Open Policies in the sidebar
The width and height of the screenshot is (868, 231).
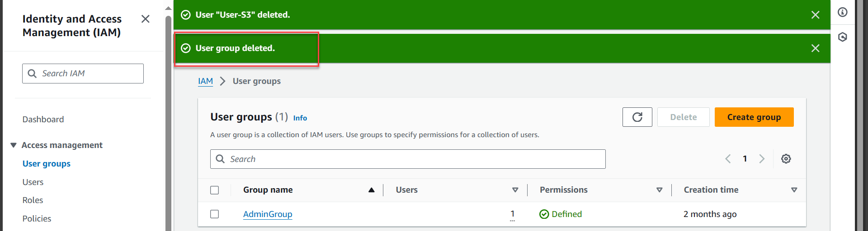37,219
